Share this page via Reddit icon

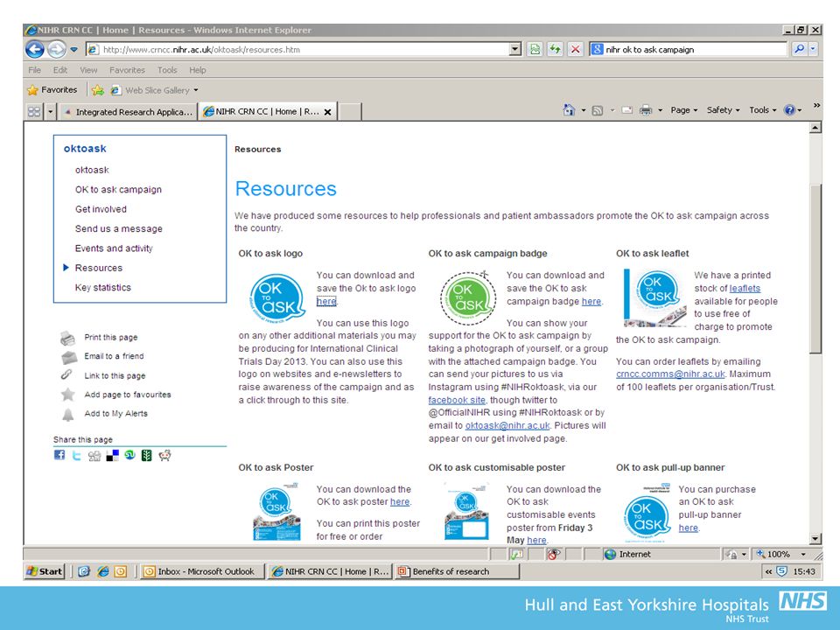pos(165,455)
